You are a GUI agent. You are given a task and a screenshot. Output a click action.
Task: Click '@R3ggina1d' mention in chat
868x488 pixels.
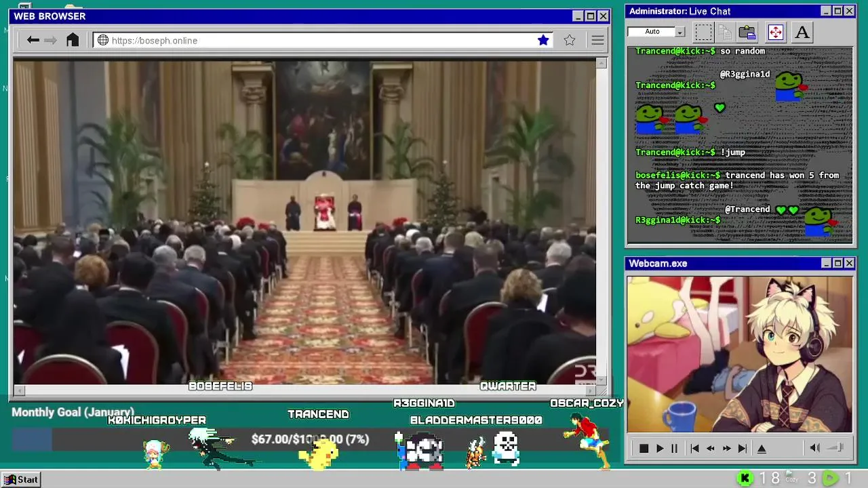tap(745, 75)
